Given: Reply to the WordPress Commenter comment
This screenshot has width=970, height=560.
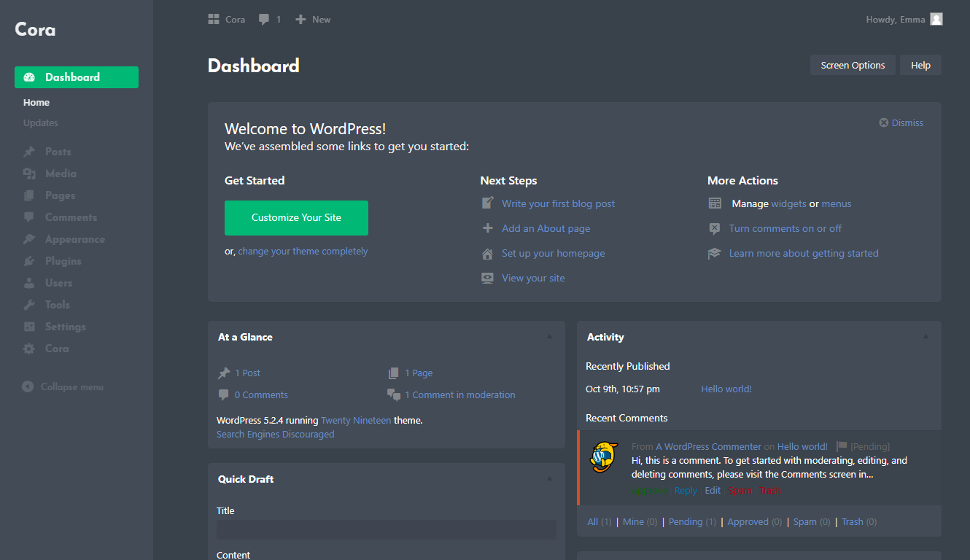Looking at the screenshot, I should 686,491.
